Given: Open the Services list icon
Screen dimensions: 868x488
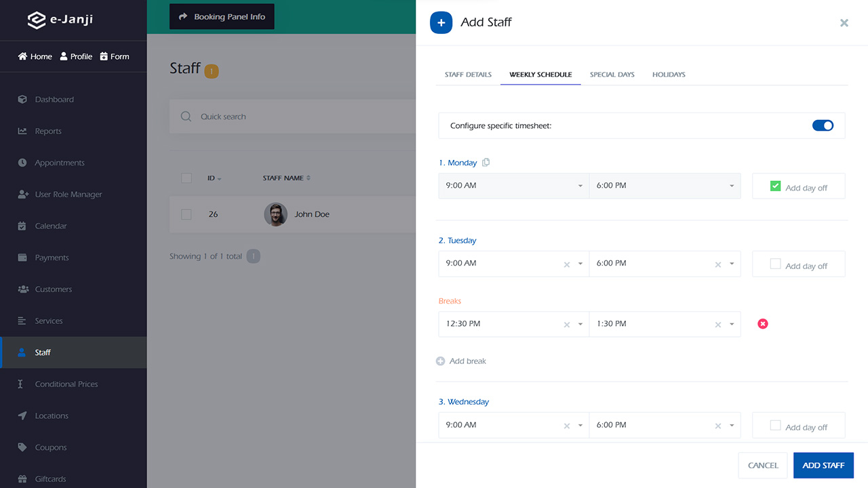Looking at the screenshot, I should tap(22, 321).
